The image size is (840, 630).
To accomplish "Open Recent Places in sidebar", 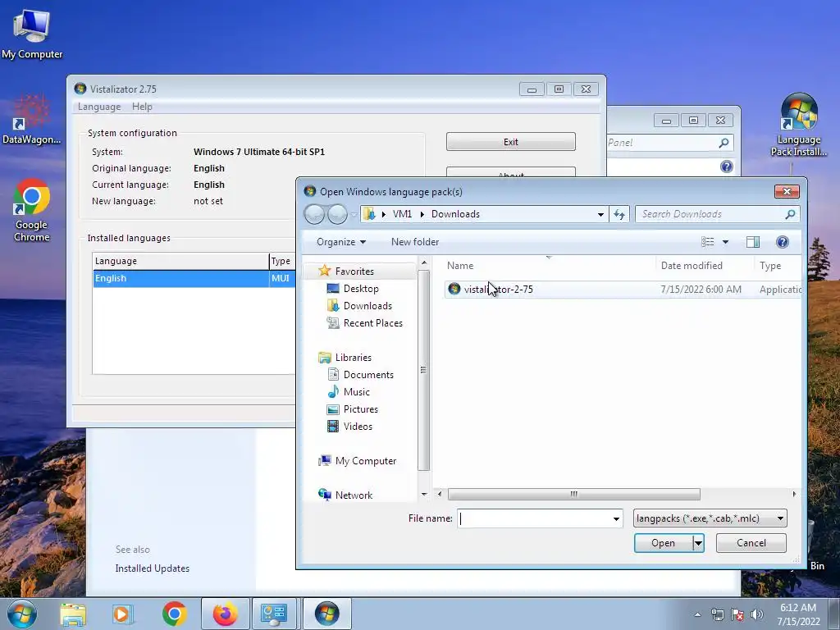I will (372, 323).
